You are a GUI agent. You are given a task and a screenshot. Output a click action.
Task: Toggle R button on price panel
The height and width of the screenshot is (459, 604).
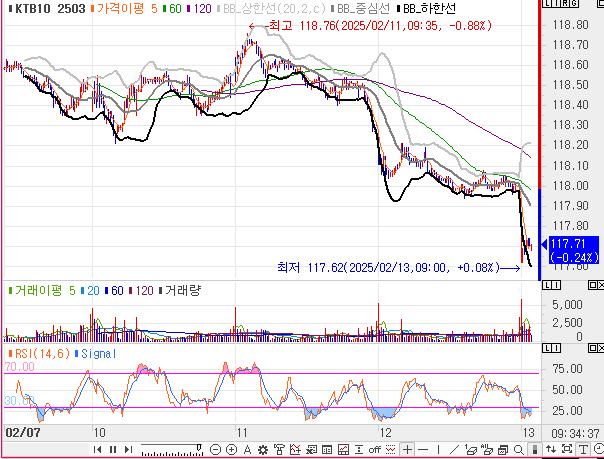(565, 3)
